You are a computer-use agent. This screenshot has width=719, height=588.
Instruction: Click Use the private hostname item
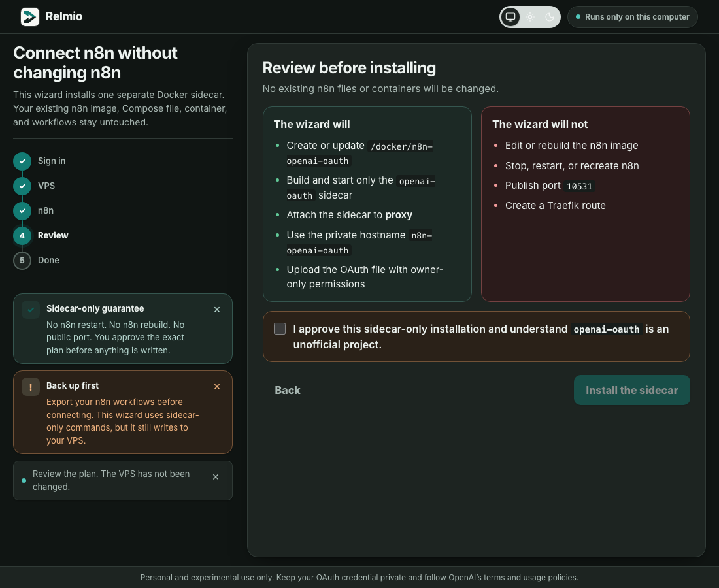(359, 243)
